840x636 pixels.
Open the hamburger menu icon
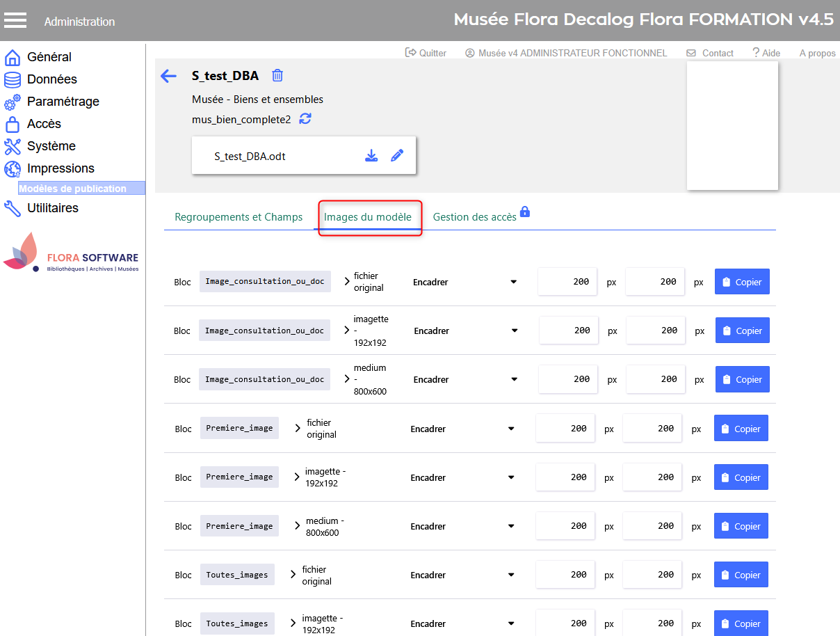tap(15, 20)
